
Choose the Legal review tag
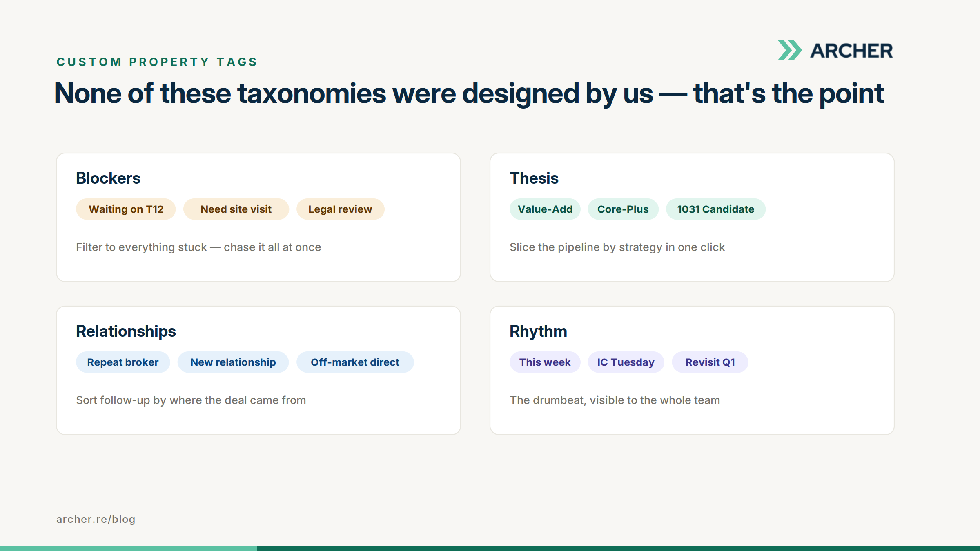point(340,209)
